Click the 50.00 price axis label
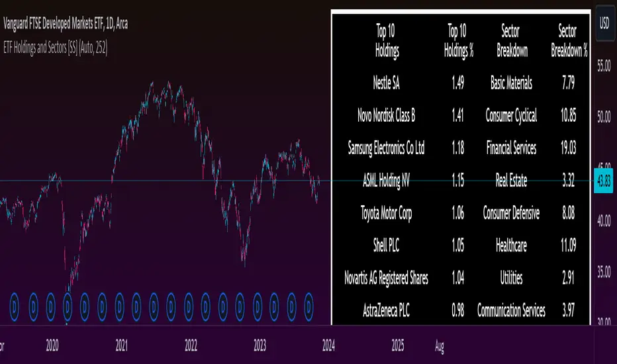The width and height of the screenshot is (617, 364). click(x=604, y=117)
